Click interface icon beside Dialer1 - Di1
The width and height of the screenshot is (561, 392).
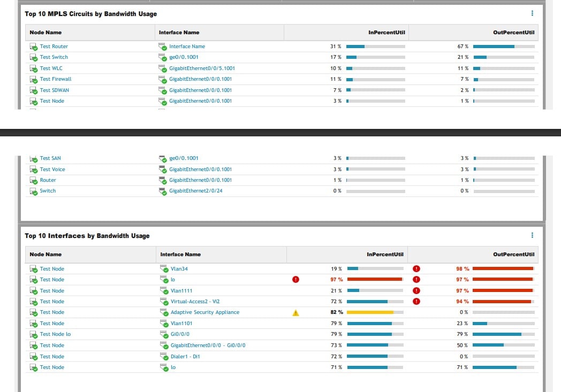pyautogui.click(x=164, y=357)
